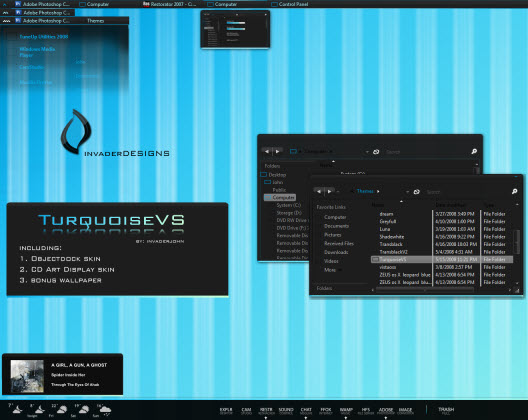Launch the FFOX internet dock item

326,411
